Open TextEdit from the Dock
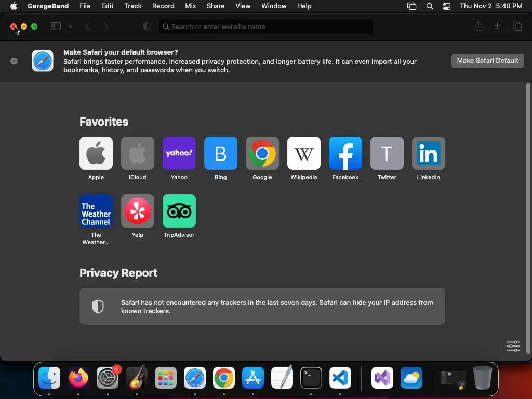 point(282,378)
